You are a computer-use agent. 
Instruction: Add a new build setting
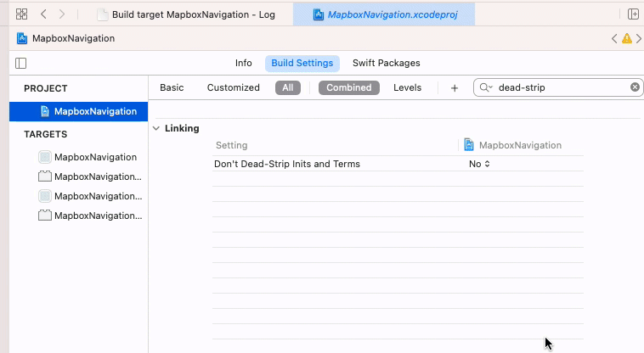(455, 88)
